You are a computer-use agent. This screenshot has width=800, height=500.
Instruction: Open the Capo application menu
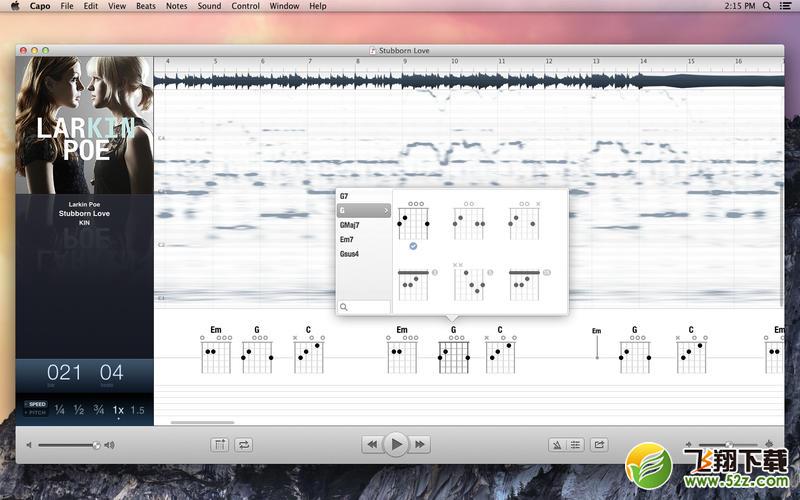40,6
